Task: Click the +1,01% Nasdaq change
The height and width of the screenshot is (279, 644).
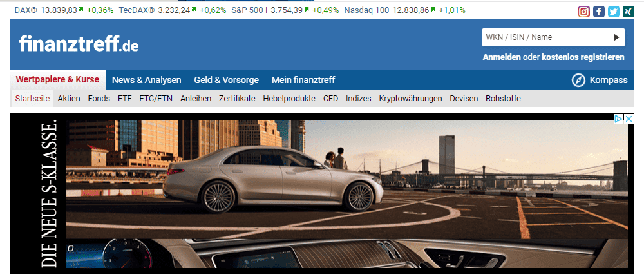Action: pyautogui.click(x=452, y=10)
